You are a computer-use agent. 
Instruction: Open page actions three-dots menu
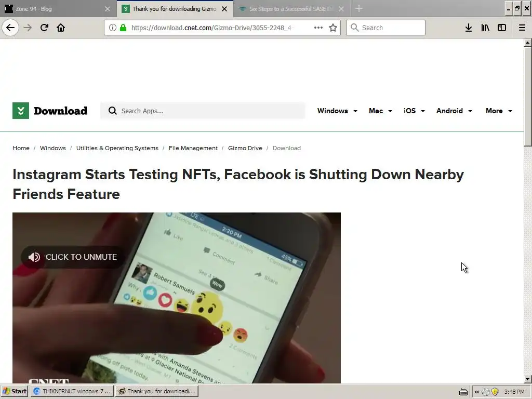[318, 28]
